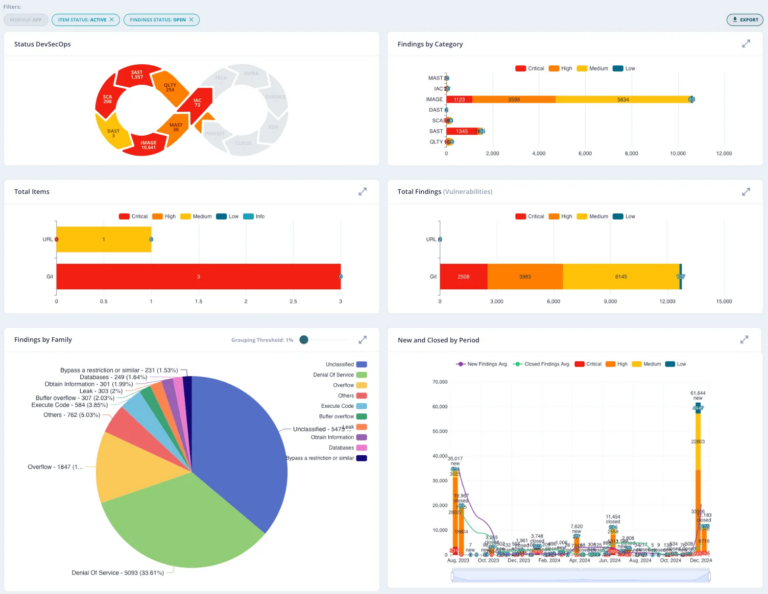
Task: Select the QLTY segment in DevSecOps loop
Action: [170, 88]
